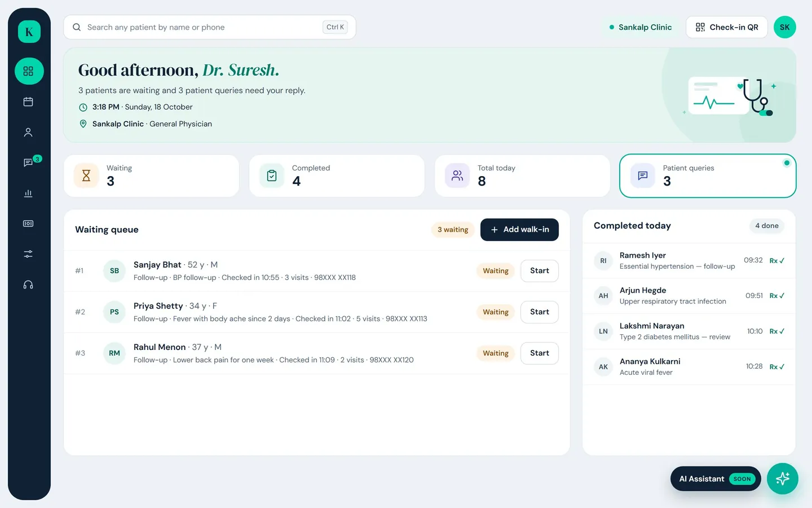Screen dimensions: 812x508
Task: Click the Rx check for Ananya Kulkarni
Action: click(x=777, y=367)
